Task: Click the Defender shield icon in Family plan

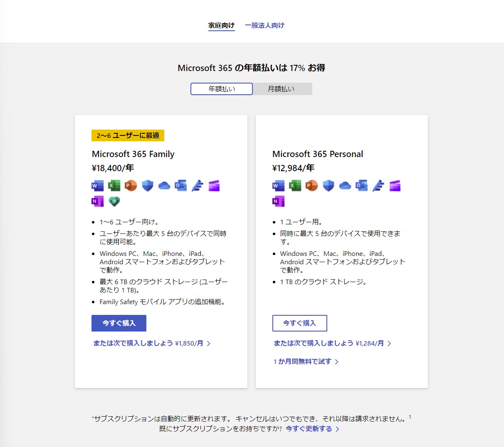Action: coord(148,186)
